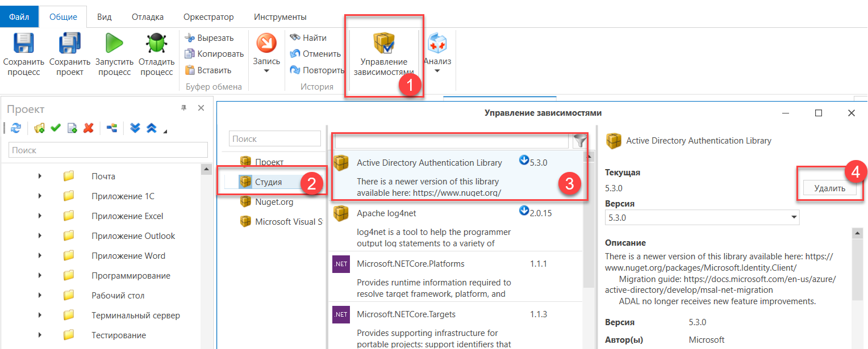Open Проект toolbar overflow arrow
Screen dimensions: 868x349
pyautogui.click(x=165, y=132)
